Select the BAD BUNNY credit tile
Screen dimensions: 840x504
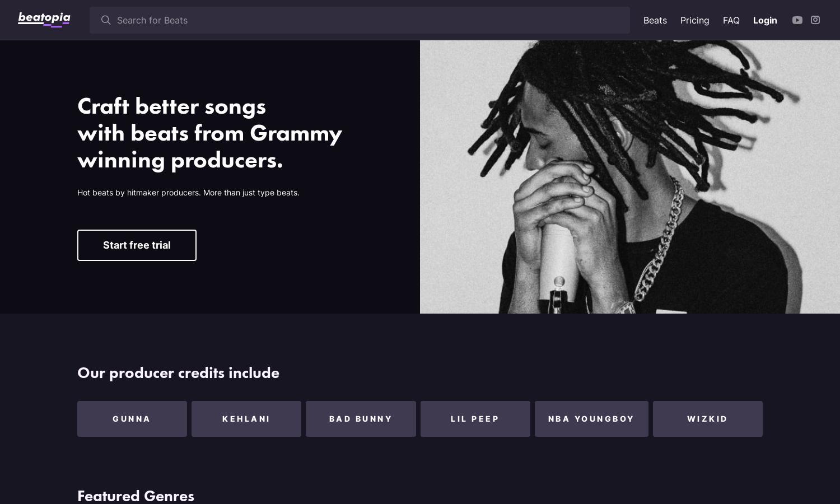[361, 419]
